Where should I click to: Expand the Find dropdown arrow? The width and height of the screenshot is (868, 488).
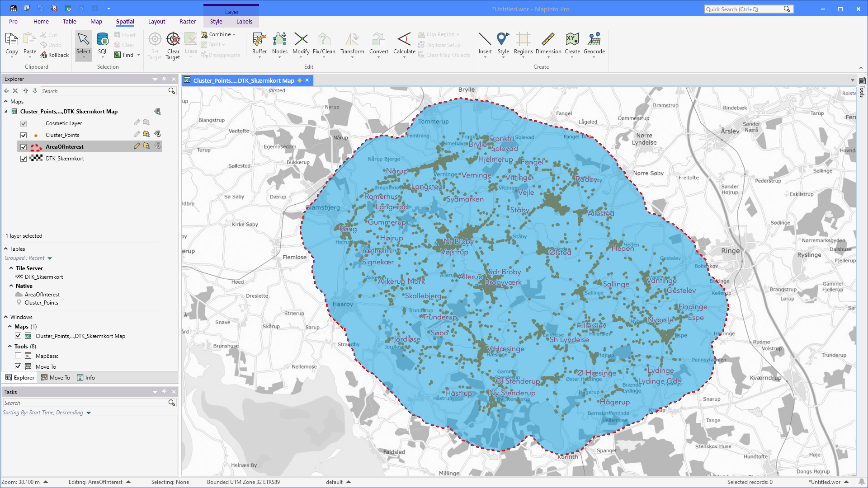click(x=138, y=55)
